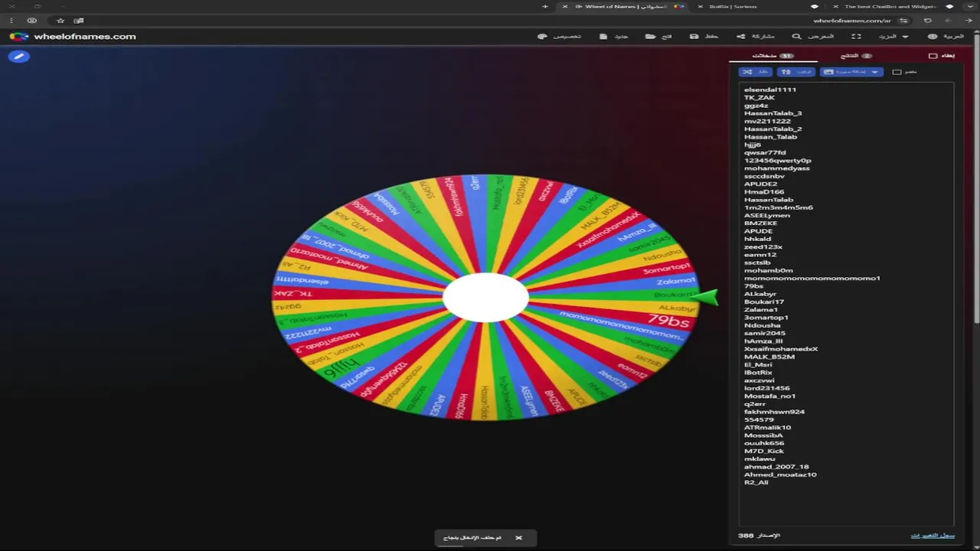Click the Share icon in header
The height and width of the screenshot is (551, 980).
(x=740, y=36)
